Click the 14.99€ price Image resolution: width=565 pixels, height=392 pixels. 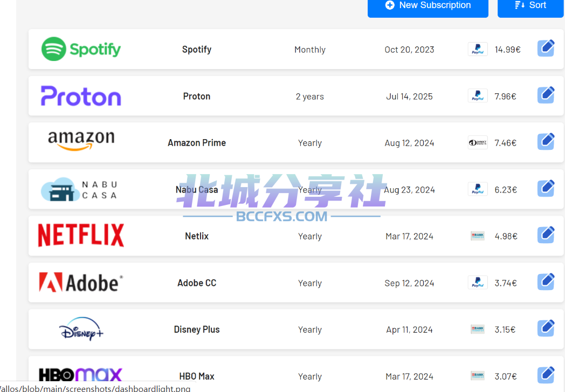point(508,50)
